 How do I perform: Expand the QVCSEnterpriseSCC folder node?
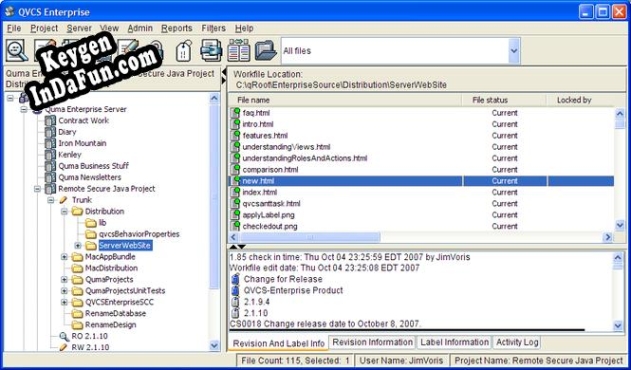pos(64,302)
